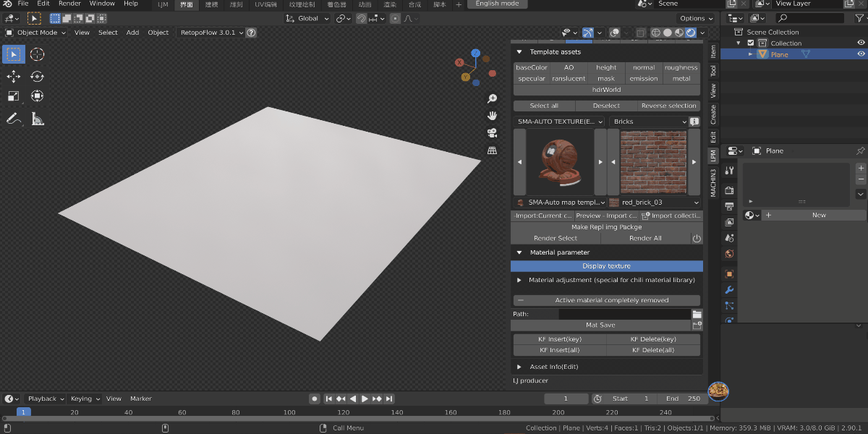Screen dimensions: 868x434
Task: Click the Display texture button
Action: [607, 266]
